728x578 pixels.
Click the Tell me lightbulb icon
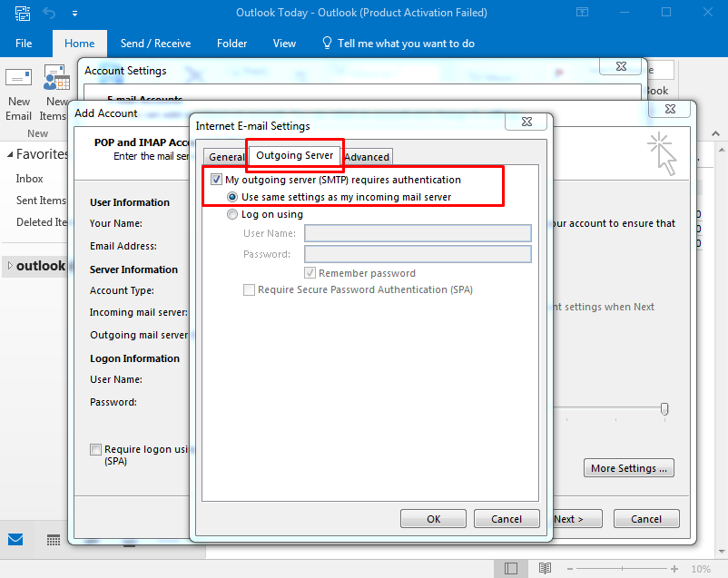(x=327, y=44)
